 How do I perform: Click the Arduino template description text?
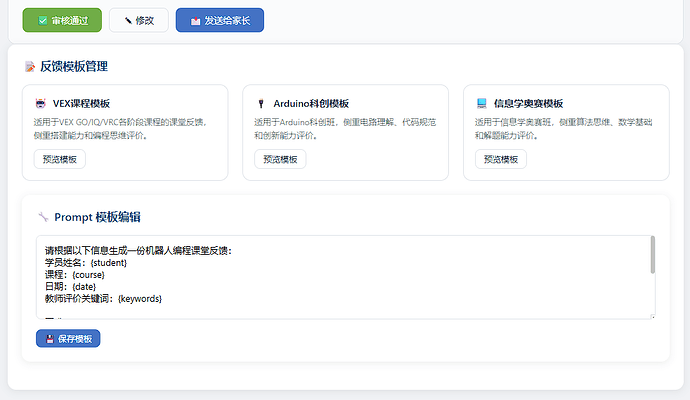(x=345, y=128)
